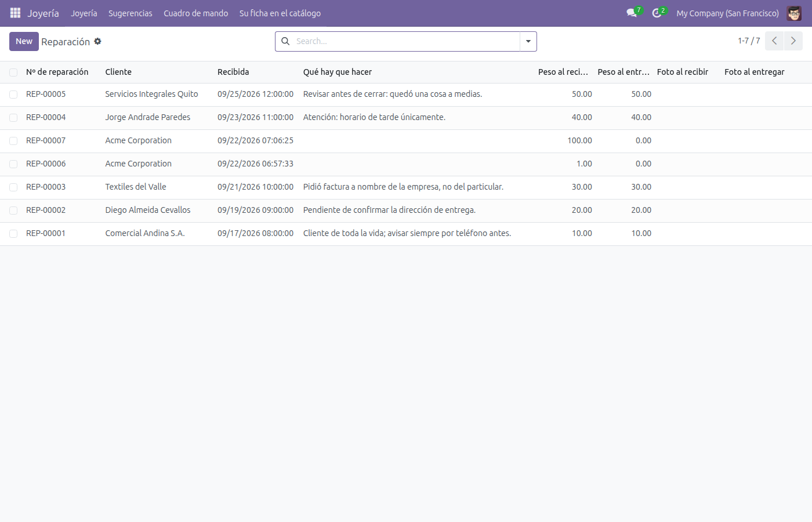Open record for Diego Almeida Cevallos
812x522 pixels.
point(148,210)
